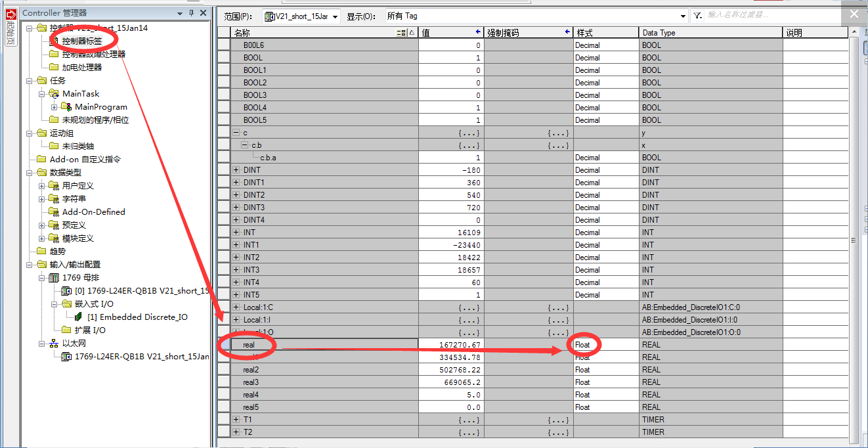This screenshot has width=868, height=448.
Task: Click the MainProgram program icon
Action: pyautogui.click(x=66, y=107)
